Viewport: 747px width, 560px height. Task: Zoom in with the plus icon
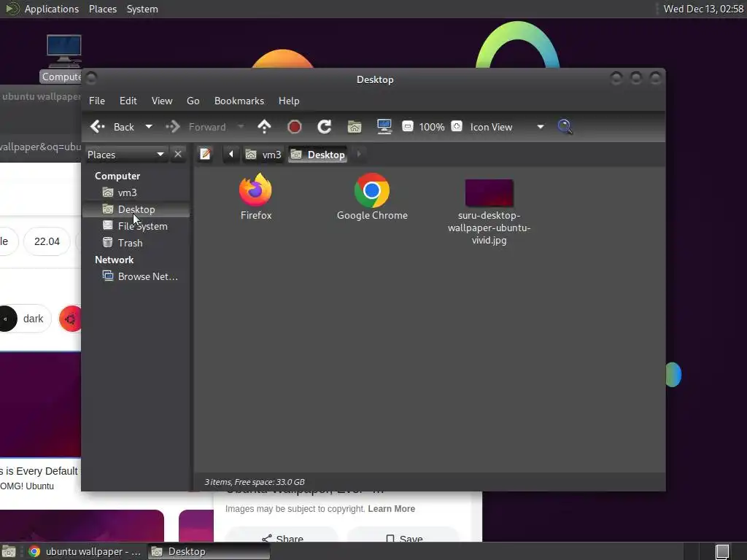coord(457,126)
